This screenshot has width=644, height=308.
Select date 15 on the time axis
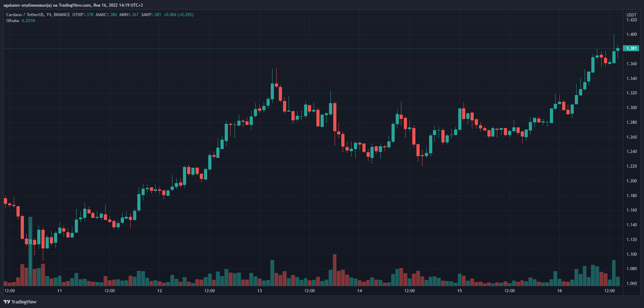pos(459,291)
